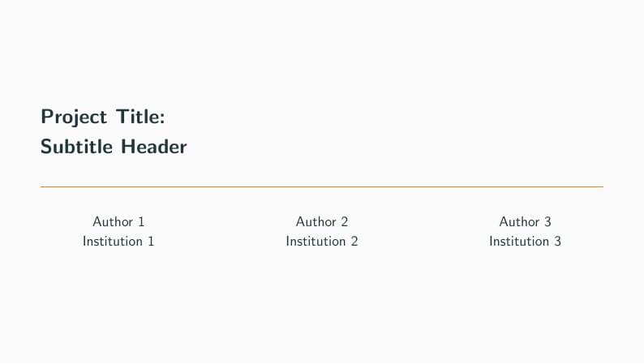Viewport: 644px width, 364px height.
Task: Click the word "Subtitle" in the heading
Action: pos(78,148)
